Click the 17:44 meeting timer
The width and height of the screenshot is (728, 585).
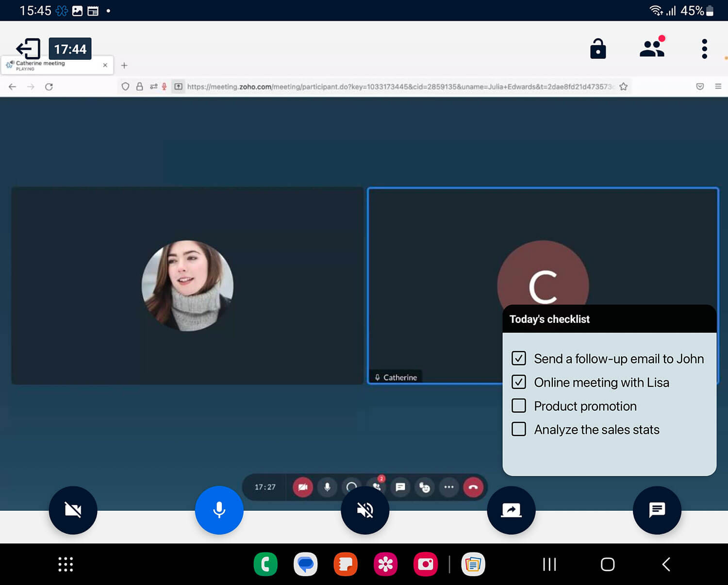tap(70, 49)
